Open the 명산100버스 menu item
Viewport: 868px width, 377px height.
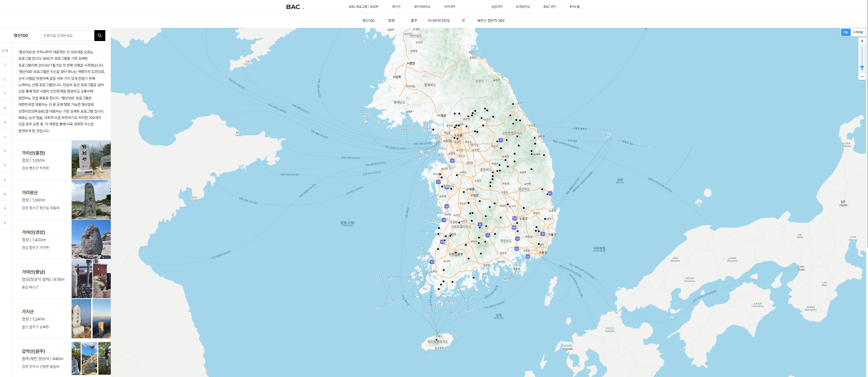point(422,7)
